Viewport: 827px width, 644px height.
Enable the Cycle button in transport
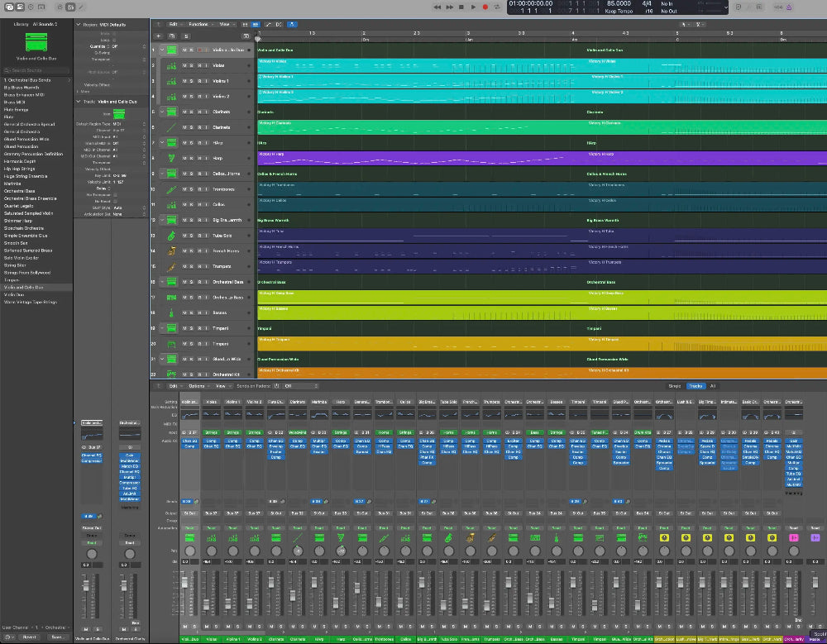(498, 7)
